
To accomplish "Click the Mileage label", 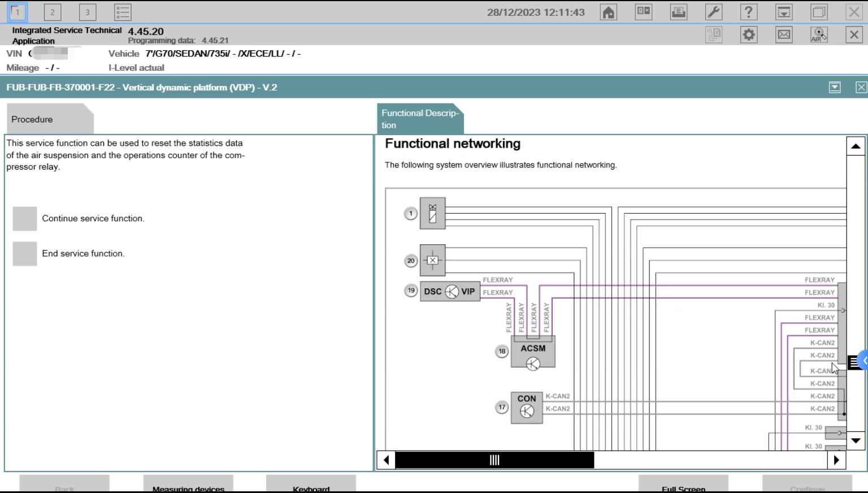I will click(x=23, y=68).
